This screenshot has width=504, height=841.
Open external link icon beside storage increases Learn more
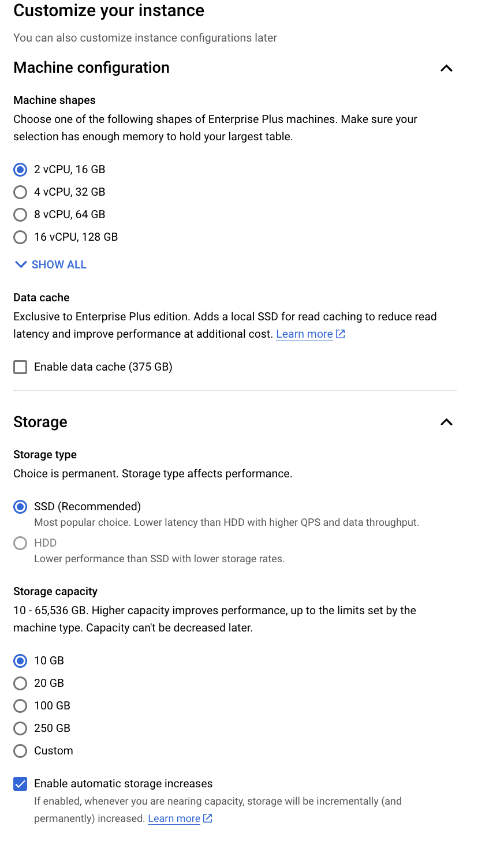[x=208, y=818]
